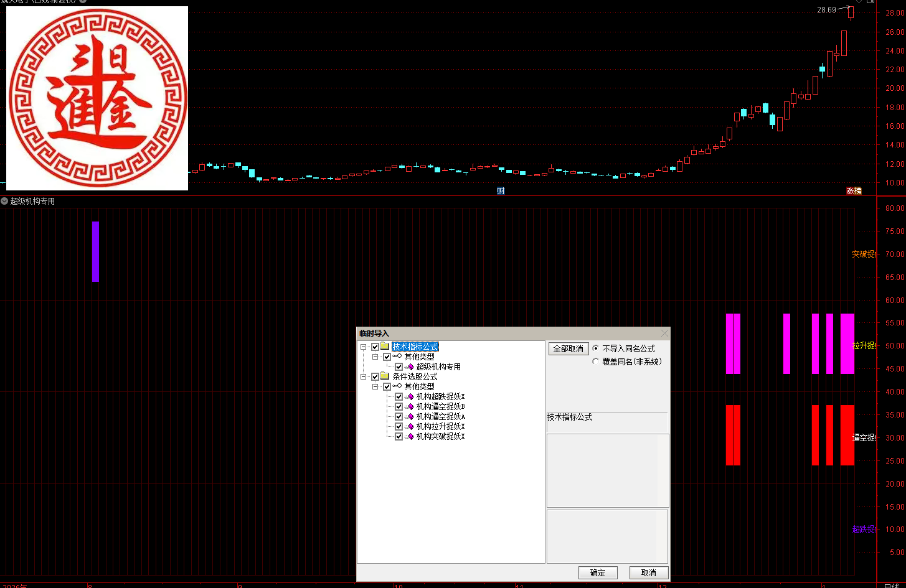The height and width of the screenshot is (588, 906).
Task: Click the magenta formula icon of 机构拉升捉妖X
Action: tap(410, 426)
